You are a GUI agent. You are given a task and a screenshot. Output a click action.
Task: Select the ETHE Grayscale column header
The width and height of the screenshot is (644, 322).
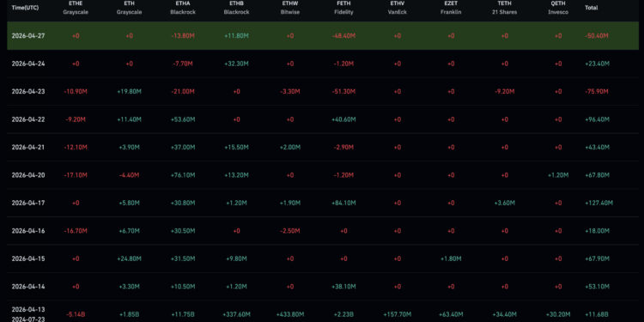(x=76, y=8)
